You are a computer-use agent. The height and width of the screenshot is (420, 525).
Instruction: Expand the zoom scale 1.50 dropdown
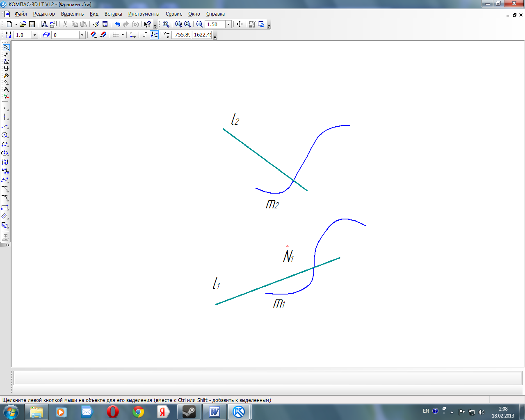[228, 24]
